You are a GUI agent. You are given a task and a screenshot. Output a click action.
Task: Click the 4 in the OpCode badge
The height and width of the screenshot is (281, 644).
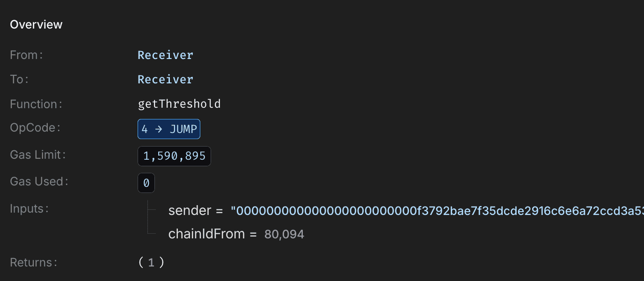click(x=144, y=129)
